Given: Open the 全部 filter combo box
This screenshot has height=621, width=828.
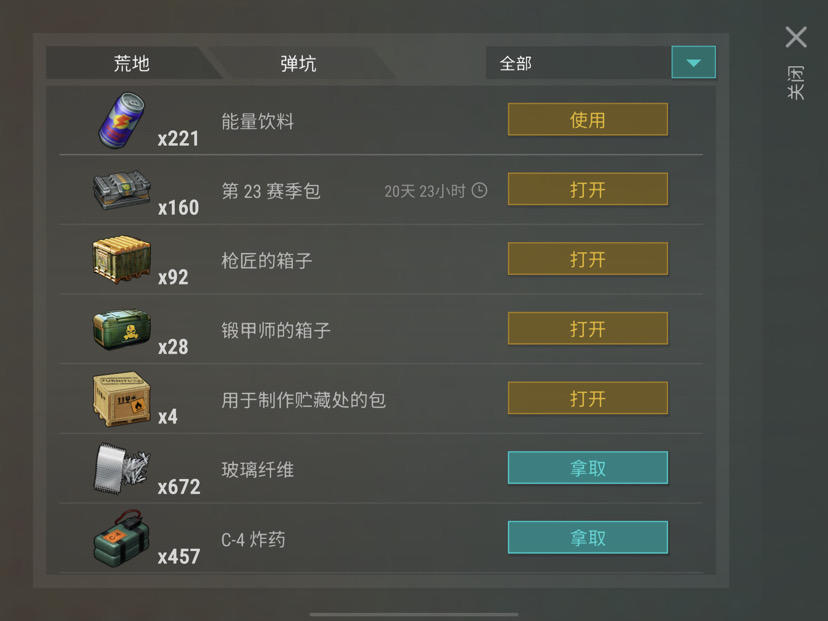Looking at the screenshot, I should pos(601,62).
